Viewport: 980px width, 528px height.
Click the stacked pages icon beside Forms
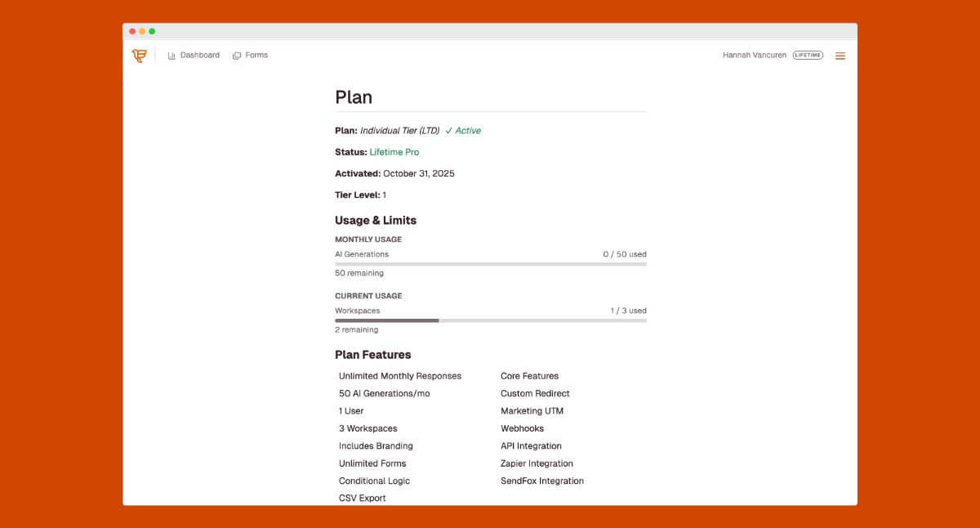point(237,56)
